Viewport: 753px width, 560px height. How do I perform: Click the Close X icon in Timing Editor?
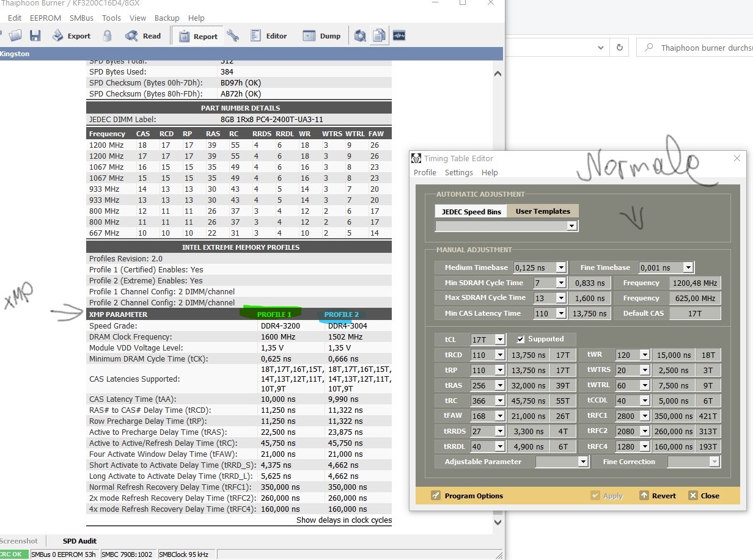coord(692,495)
